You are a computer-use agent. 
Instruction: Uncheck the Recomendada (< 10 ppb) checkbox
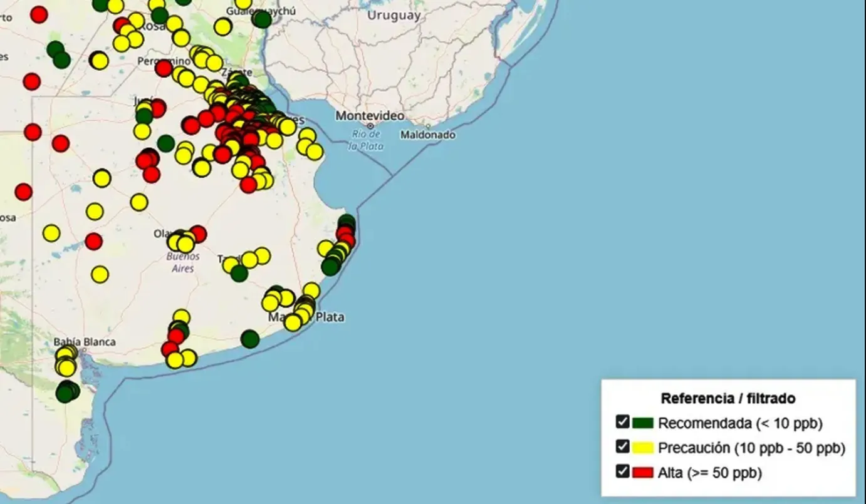[x=622, y=421]
